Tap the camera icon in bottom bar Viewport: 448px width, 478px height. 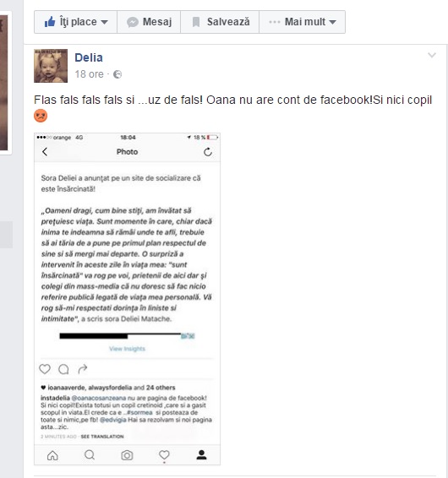click(x=127, y=455)
